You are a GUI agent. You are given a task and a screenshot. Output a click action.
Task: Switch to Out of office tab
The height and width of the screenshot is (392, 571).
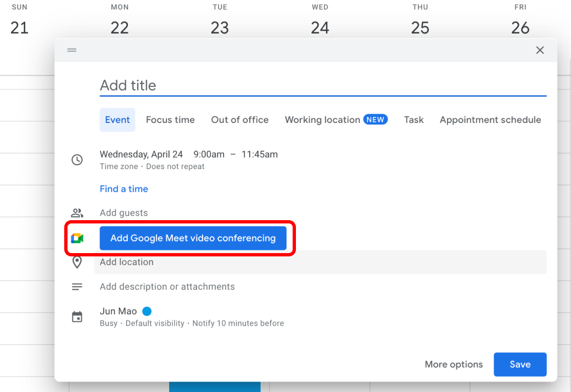(x=239, y=120)
